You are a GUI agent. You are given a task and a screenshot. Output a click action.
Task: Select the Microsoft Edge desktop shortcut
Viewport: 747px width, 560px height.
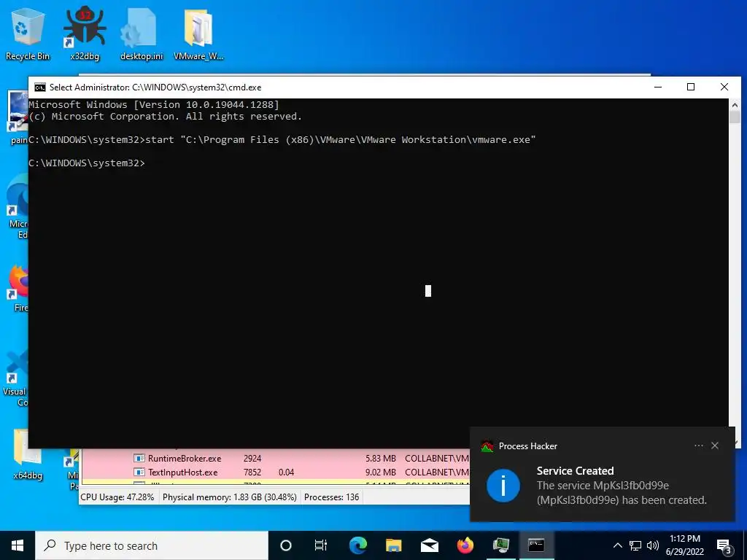18,205
